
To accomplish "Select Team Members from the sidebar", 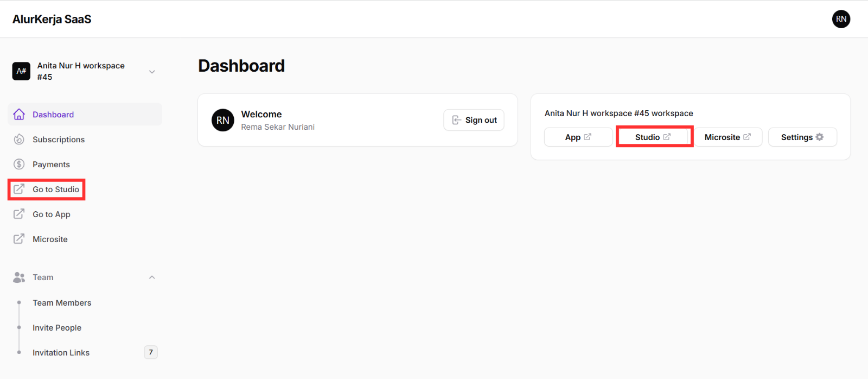I will tap(62, 302).
